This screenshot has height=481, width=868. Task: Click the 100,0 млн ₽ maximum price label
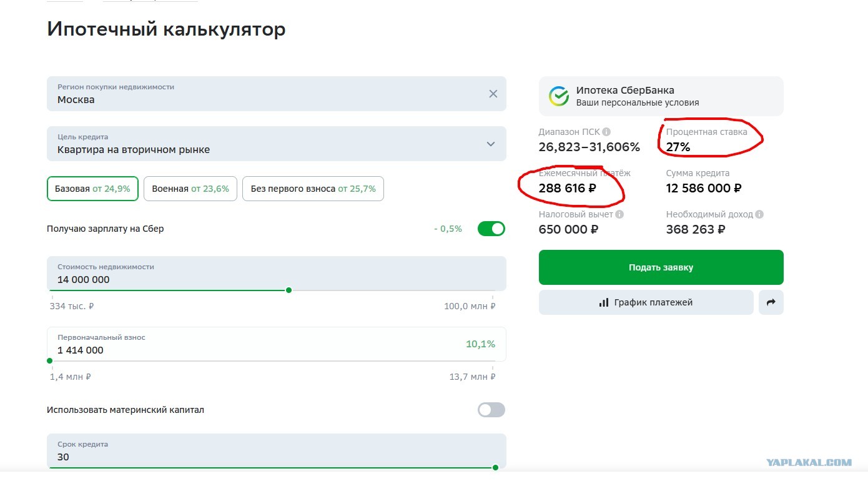click(470, 306)
